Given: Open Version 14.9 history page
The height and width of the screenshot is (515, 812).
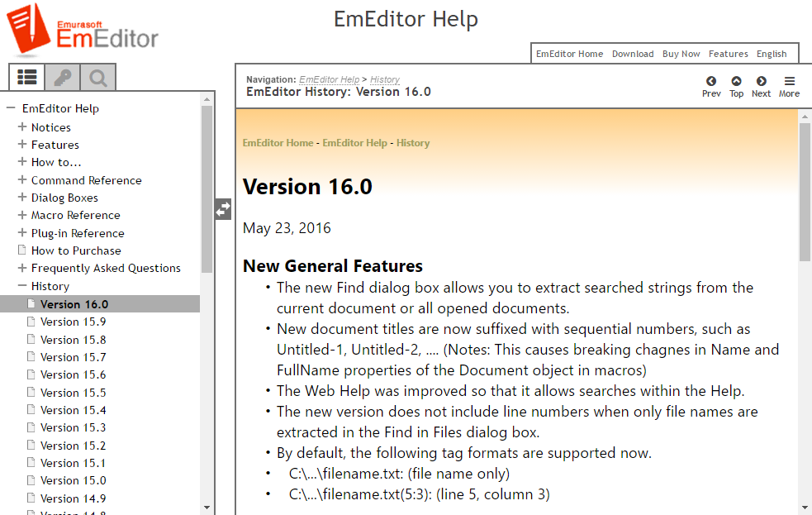Looking at the screenshot, I should click(73, 498).
